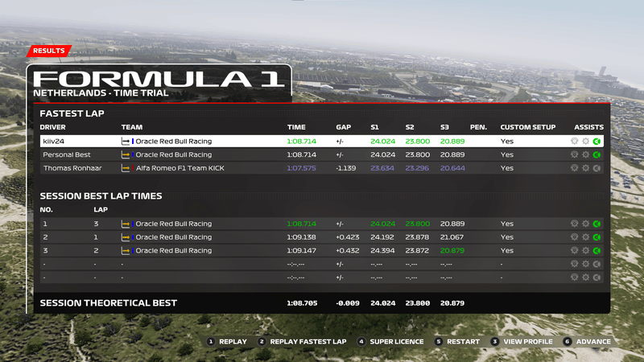Click the Session Theoretical Best label

click(x=109, y=303)
